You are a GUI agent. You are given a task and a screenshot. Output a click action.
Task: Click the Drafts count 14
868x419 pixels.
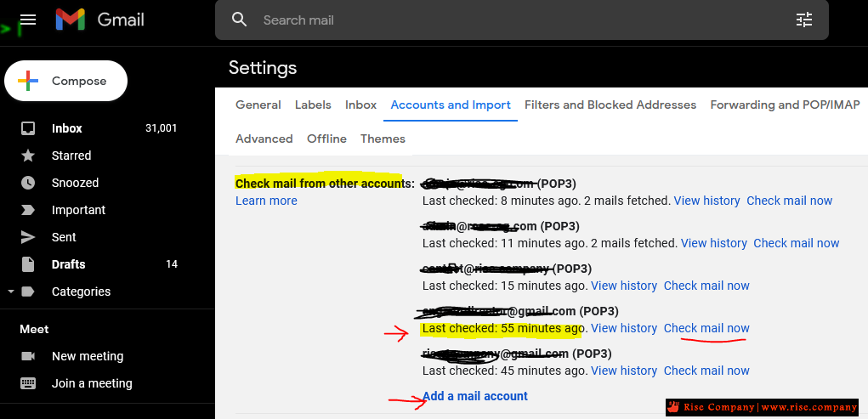(172, 264)
